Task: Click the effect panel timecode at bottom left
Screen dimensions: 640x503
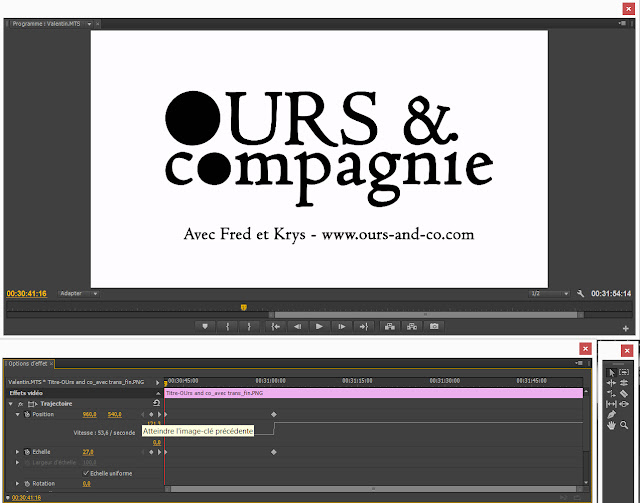Action: point(26,498)
